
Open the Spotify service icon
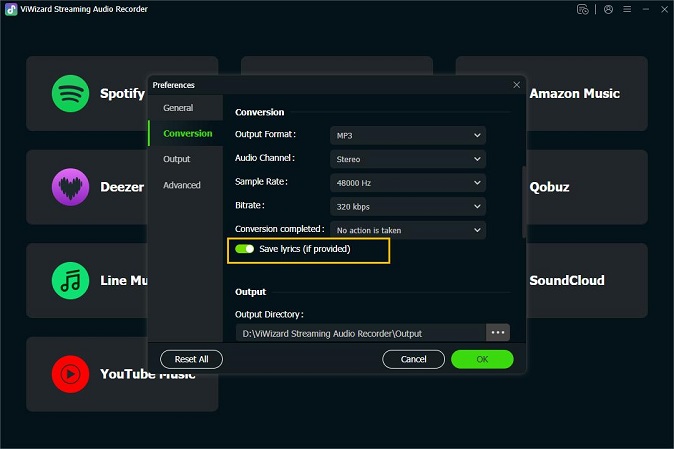point(70,93)
